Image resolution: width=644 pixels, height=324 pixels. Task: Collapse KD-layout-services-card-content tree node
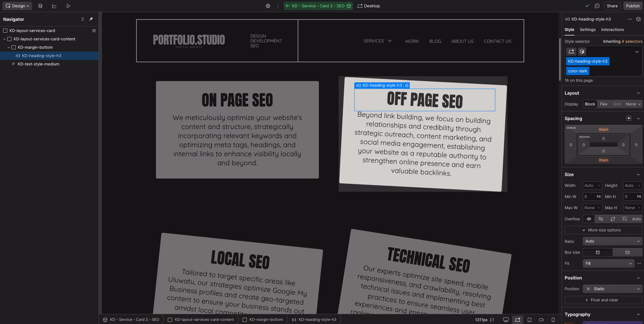5,39
